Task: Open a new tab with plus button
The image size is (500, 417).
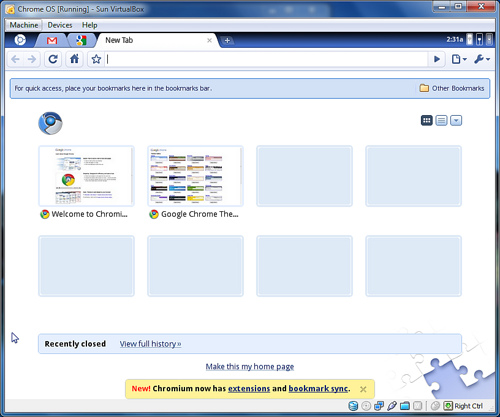Action: coord(227,40)
